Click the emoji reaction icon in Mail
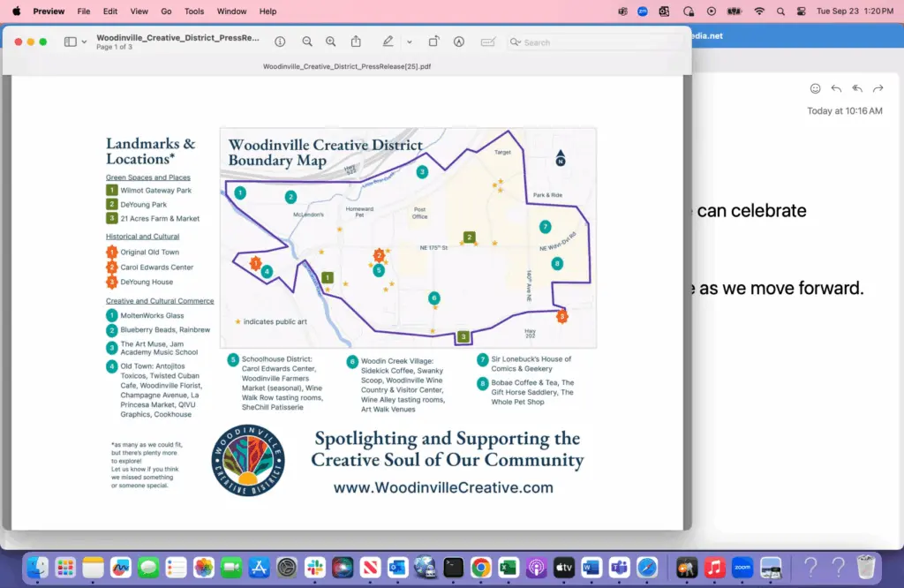The height and width of the screenshot is (588, 904). pyautogui.click(x=815, y=88)
